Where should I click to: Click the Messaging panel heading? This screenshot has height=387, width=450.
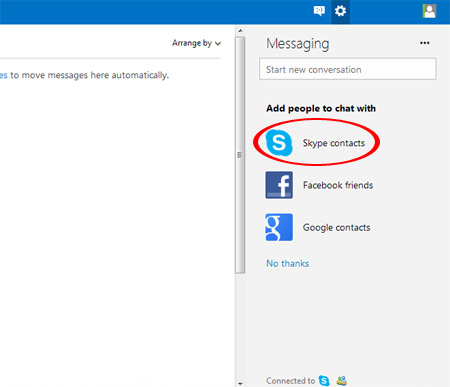298,44
